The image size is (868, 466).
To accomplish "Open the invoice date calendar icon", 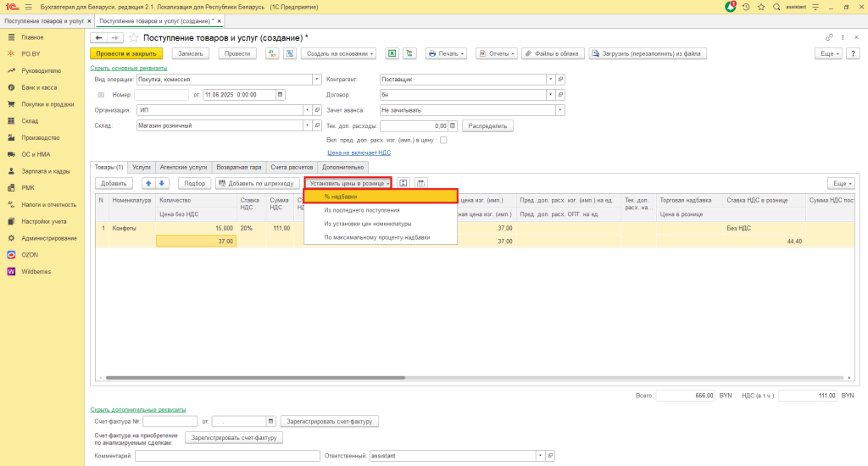I will (270, 421).
